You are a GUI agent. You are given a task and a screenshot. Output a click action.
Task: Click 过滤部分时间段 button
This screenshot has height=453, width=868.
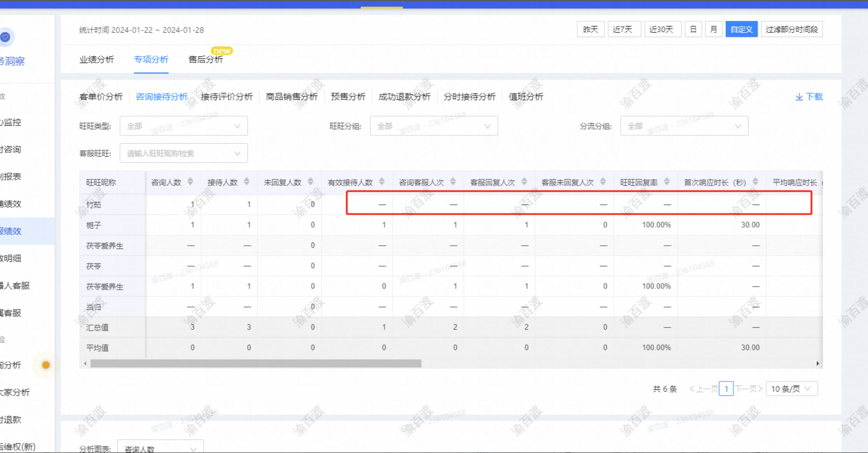point(791,29)
